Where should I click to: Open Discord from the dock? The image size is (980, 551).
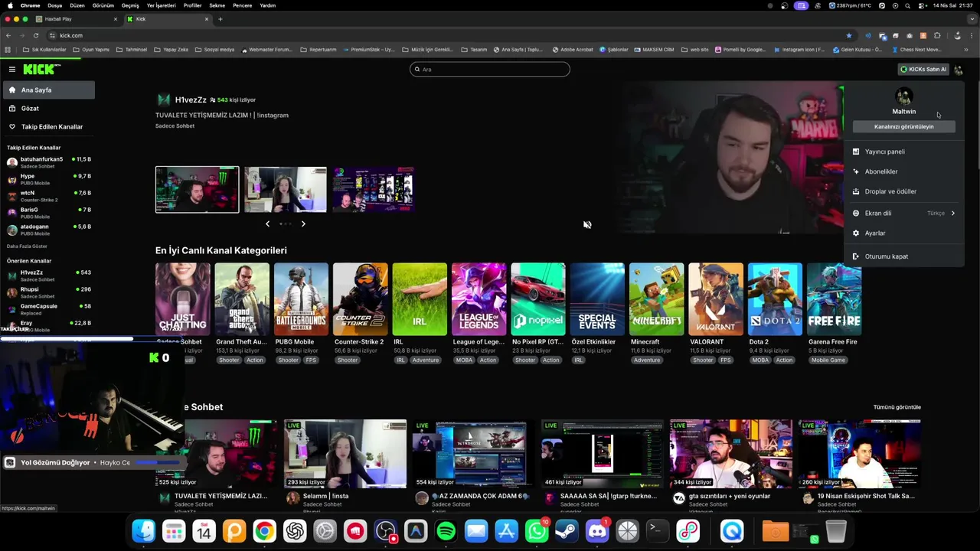pyautogui.click(x=597, y=530)
